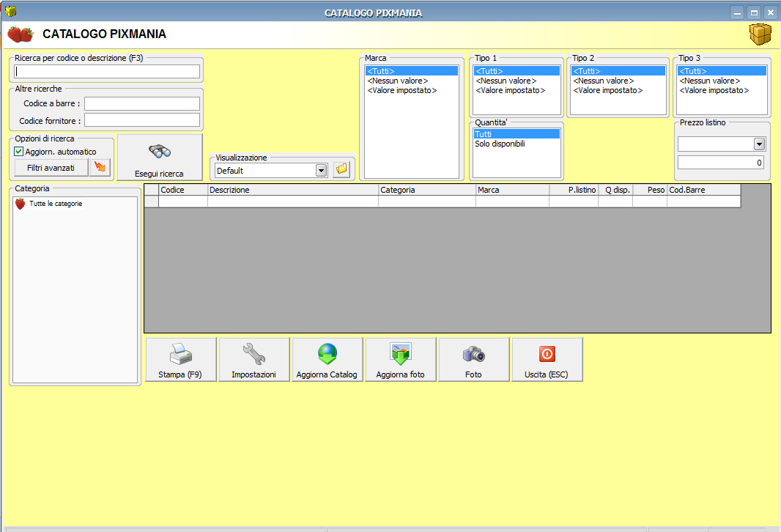This screenshot has height=532, width=781.
Task: Click the Filtri avanzati button
Action: tap(51, 168)
